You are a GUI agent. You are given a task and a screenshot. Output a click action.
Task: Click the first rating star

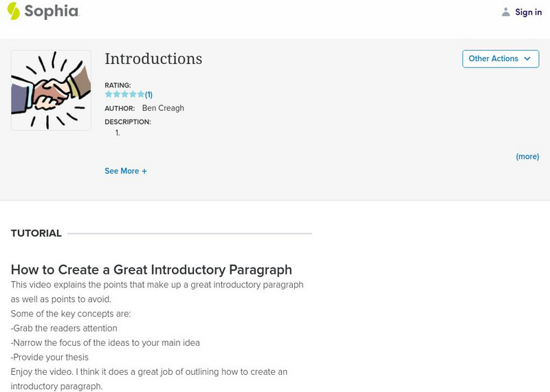(109, 94)
